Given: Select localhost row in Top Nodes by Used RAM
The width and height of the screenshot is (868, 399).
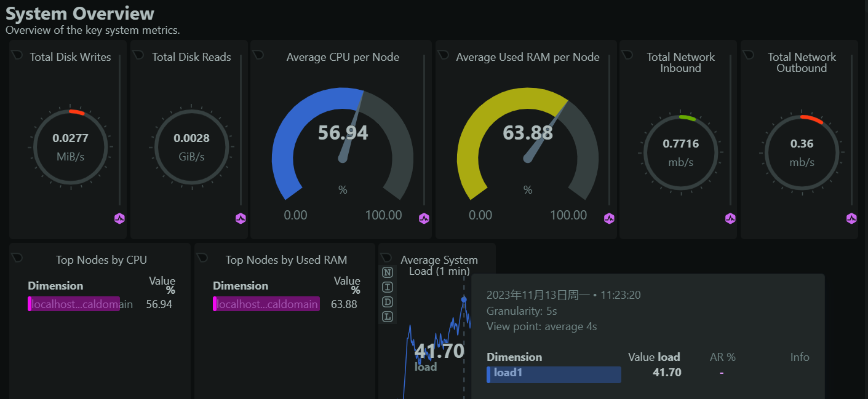Looking at the screenshot, I should click(x=266, y=304).
